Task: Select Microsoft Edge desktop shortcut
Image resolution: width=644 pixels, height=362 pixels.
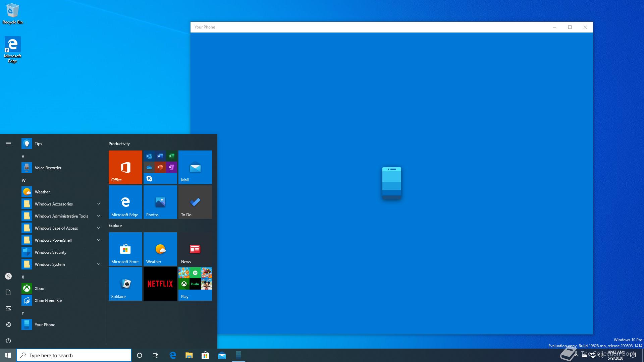Action: pyautogui.click(x=12, y=50)
